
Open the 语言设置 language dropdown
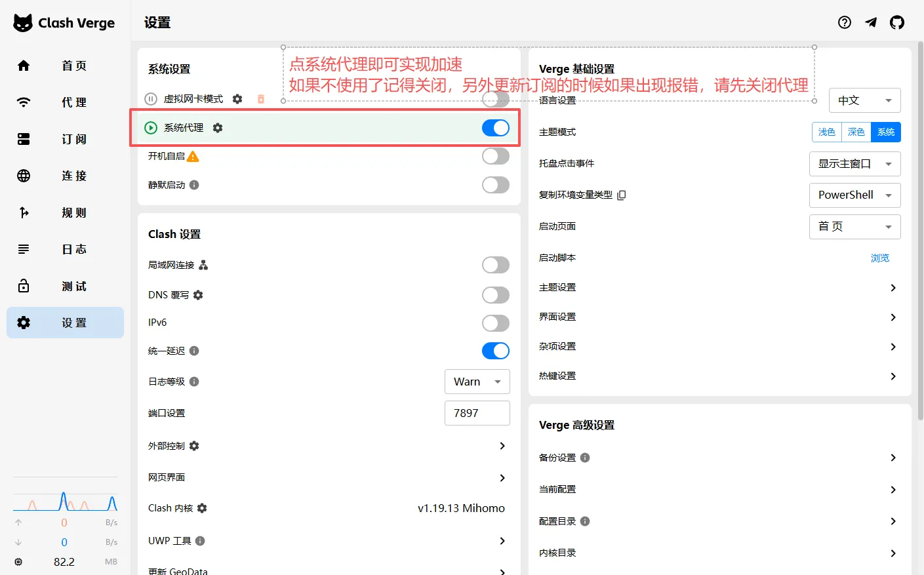tap(864, 100)
